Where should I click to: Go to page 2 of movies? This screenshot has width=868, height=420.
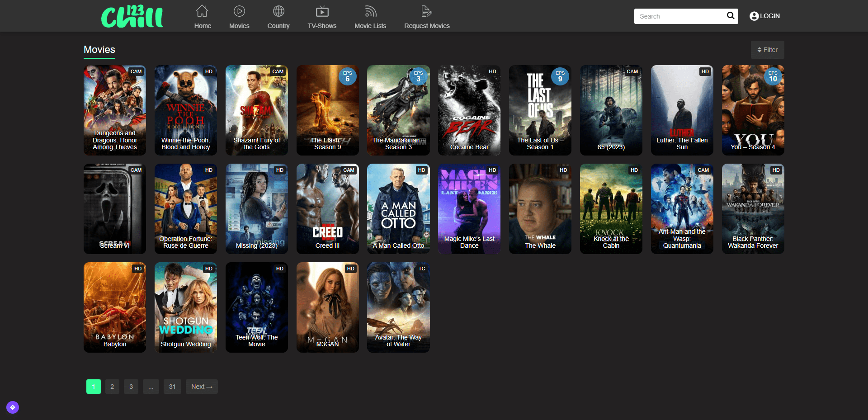point(112,387)
